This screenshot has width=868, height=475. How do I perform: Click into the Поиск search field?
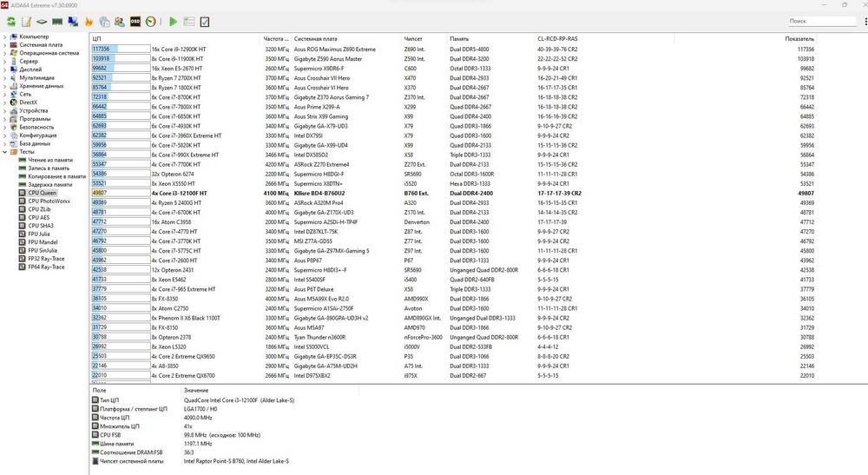click(x=822, y=21)
